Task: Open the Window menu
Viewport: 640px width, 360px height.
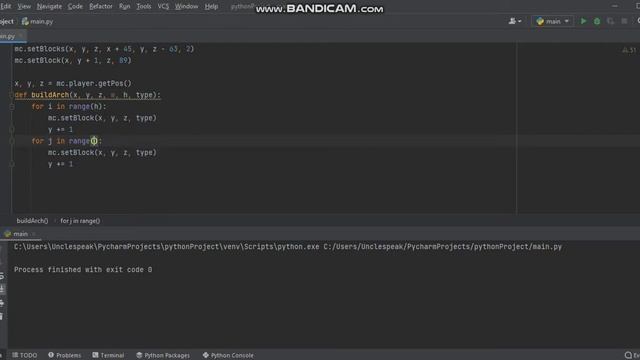Action: pyautogui.click(x=187, y=7)
